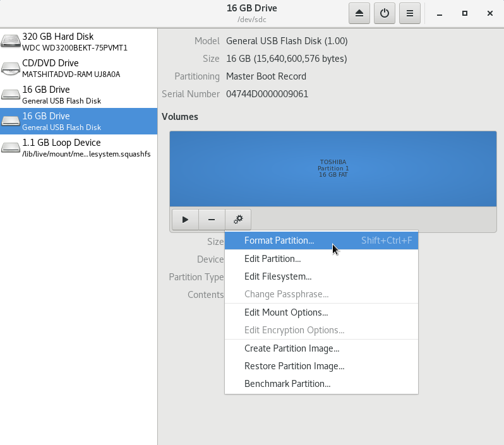Select the highlighted 16 GB Drive entry
Viewport: 504px width, 445px height.
coord(79,121)
